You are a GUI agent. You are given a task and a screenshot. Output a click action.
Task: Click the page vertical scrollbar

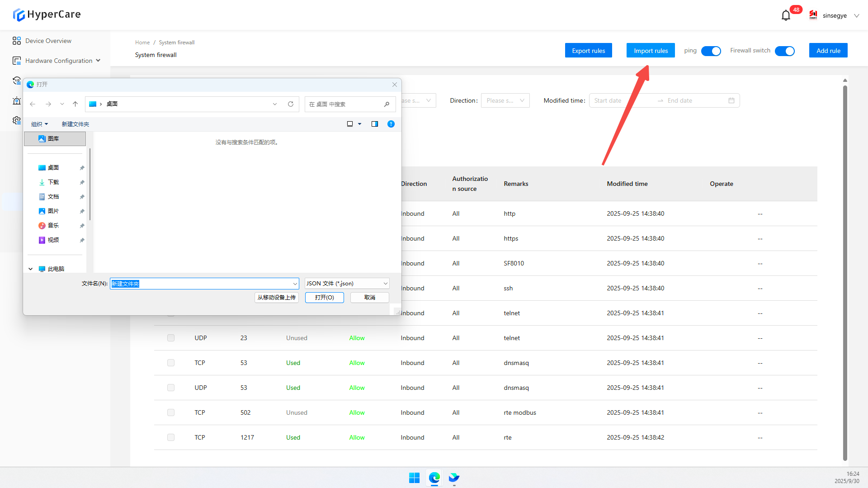pos(844,271)
